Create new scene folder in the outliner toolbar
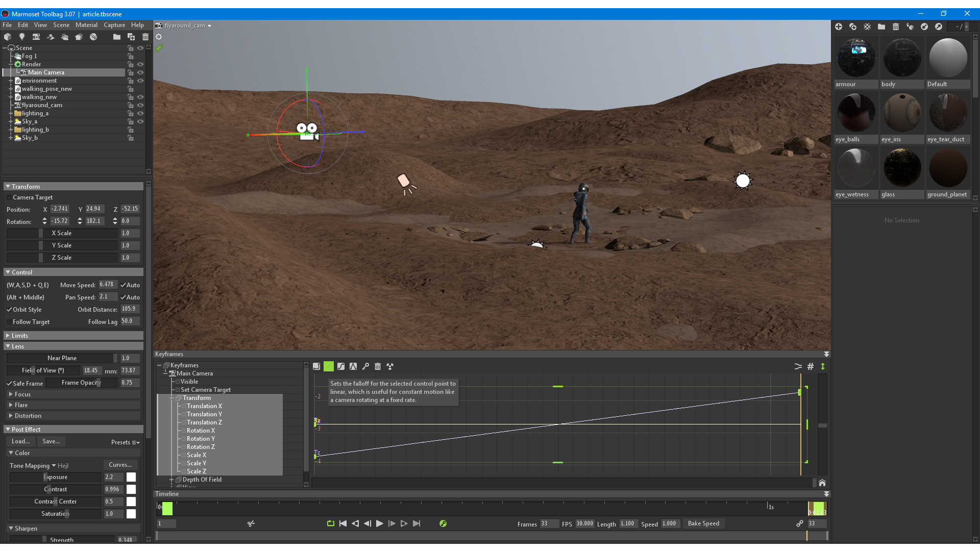Viewport: 980px width, 551px height. (x=117, y=37)
